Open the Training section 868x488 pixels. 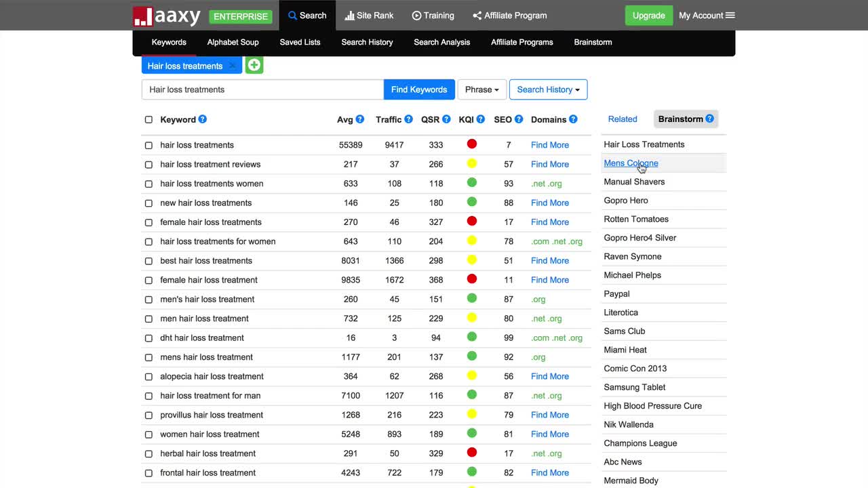pos(433,16)
